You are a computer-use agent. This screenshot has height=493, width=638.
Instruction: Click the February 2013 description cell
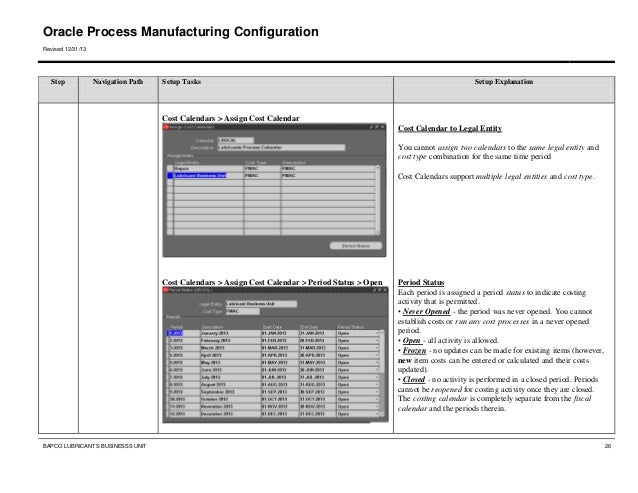tap(230, 340)
